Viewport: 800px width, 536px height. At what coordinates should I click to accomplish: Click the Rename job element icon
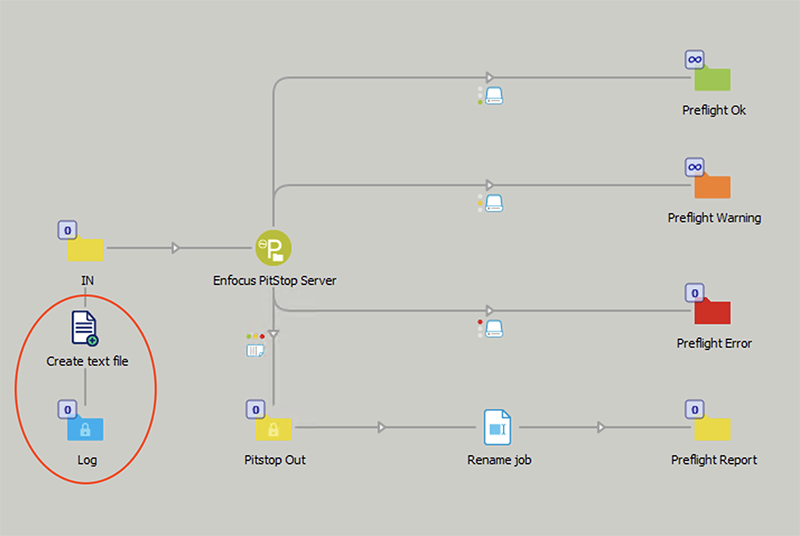497,427
